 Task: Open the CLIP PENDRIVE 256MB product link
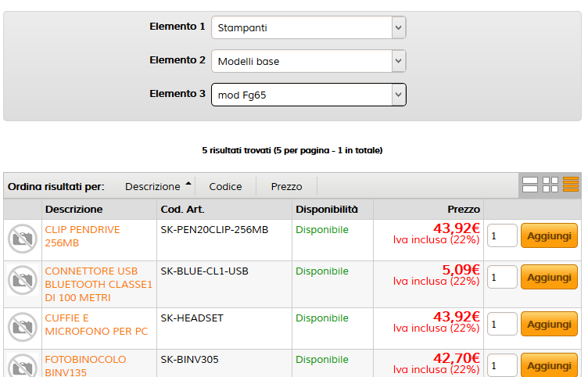point(82,236)
